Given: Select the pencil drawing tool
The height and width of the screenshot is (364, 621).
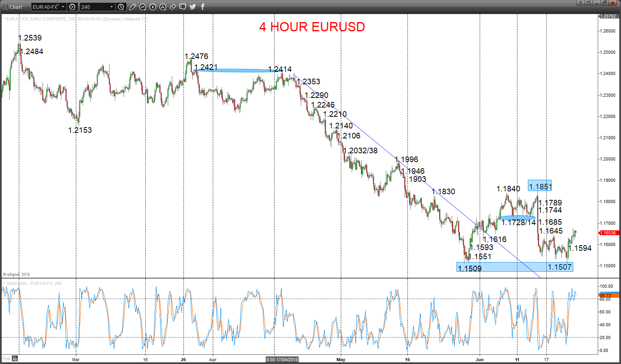Looking at the screenshot, I should pos(132,7).
